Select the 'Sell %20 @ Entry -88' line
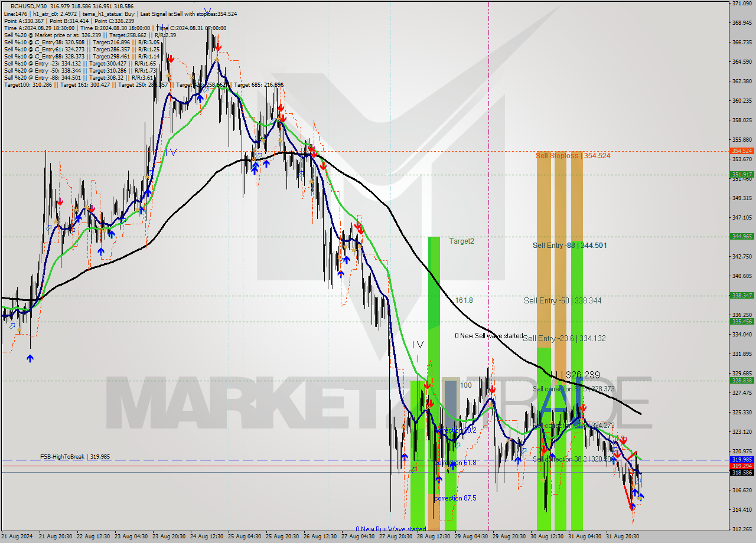The width and height of the screenshot is (756, 543). pyautogui.click(x=79, y=77)
